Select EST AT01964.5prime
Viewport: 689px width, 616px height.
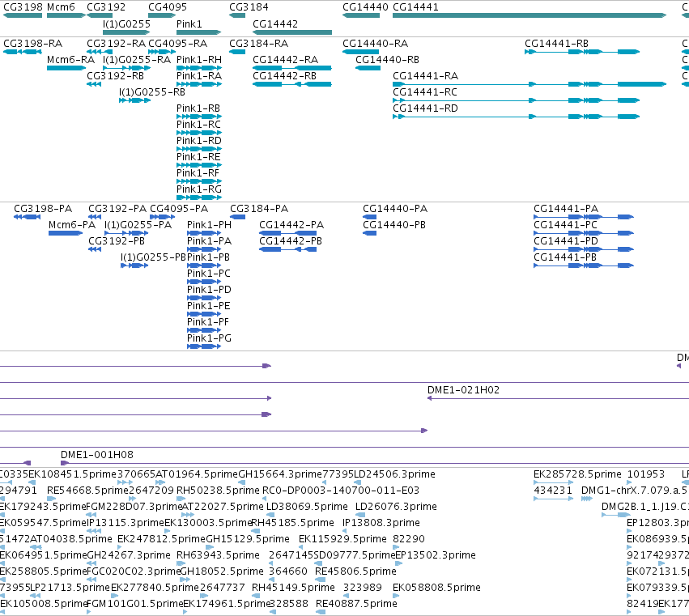(x=197, y=474)
